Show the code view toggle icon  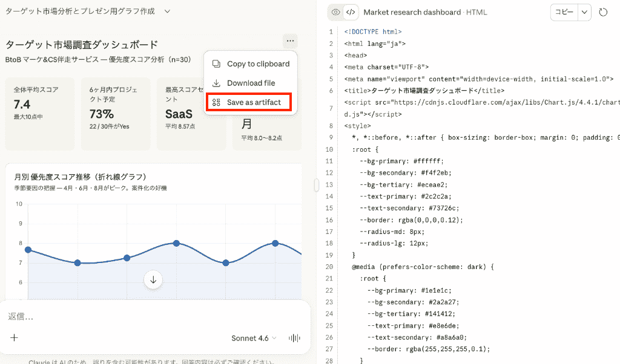351,12
